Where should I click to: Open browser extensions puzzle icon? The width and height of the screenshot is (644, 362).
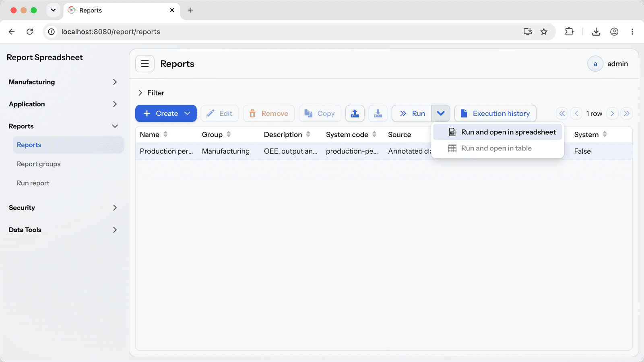point(569,32)
